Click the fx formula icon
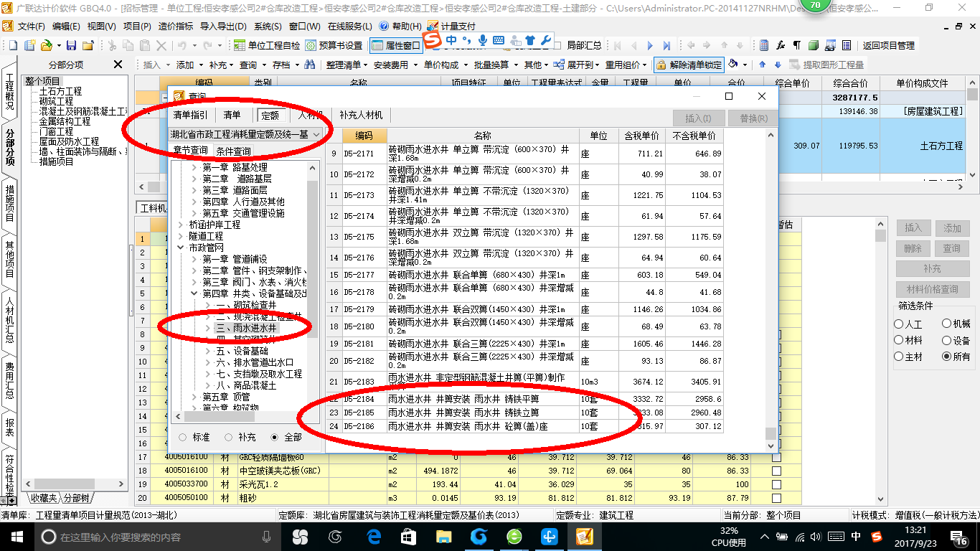980x551 pixels. (x=781, y=45)
